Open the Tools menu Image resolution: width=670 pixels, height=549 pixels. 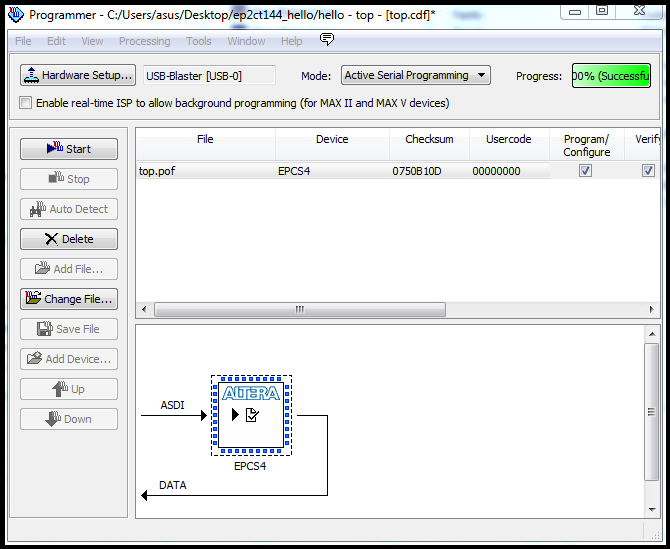pos(199,41)
